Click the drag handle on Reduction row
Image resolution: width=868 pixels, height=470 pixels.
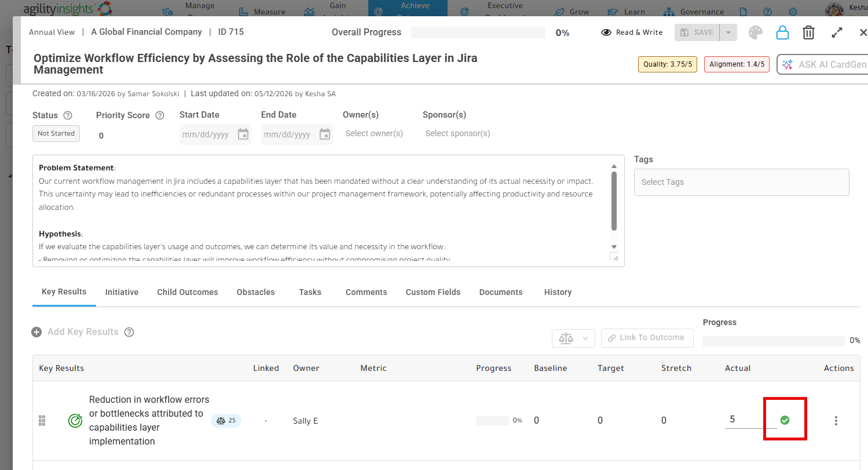click(42, 421)
